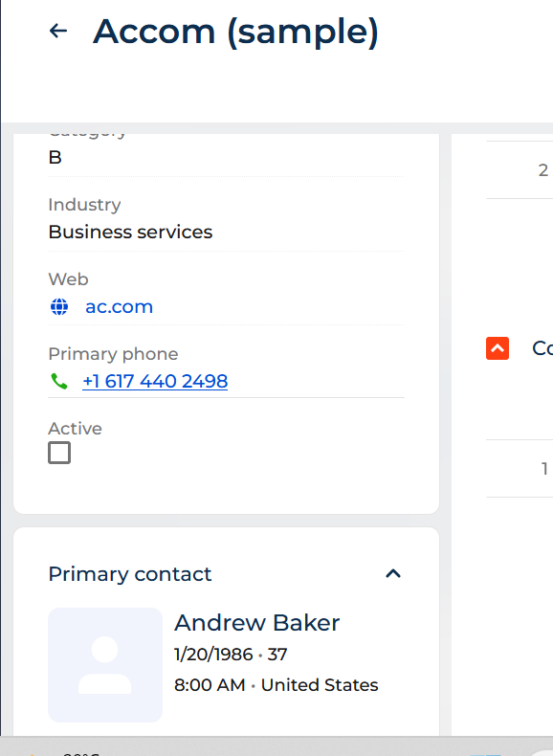The width and height of the screenshot is (553, 756).
Task: Open the Andrew Baker contact name
Action: [257, 622]
